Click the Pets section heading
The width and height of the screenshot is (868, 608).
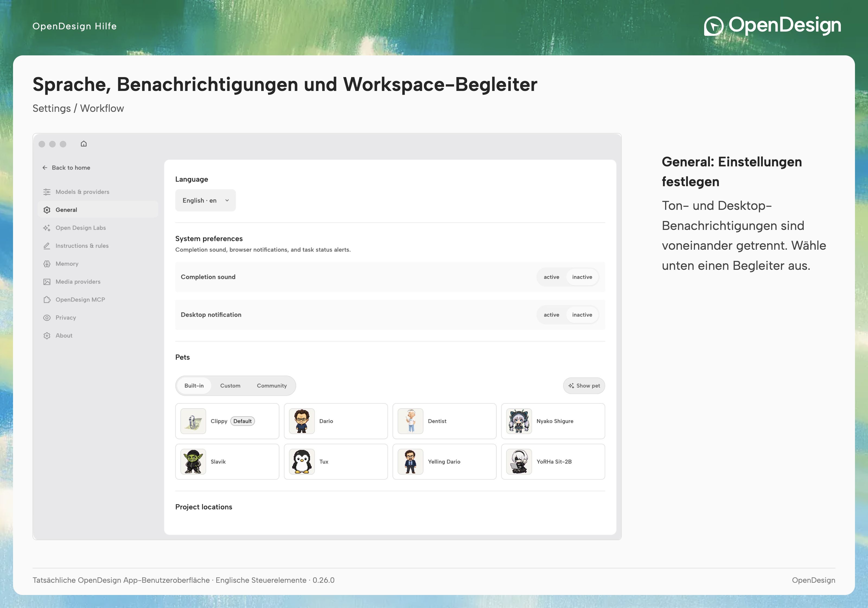click(x=183, y=357)
